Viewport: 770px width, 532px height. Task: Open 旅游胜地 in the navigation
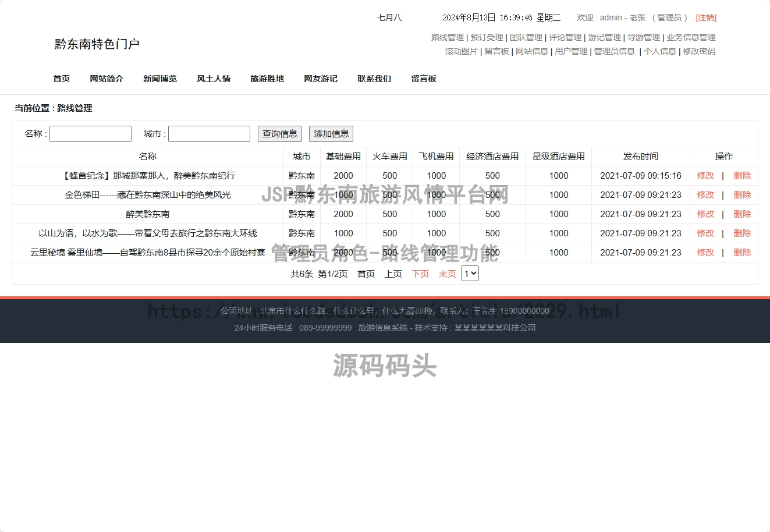coord(267,79)
